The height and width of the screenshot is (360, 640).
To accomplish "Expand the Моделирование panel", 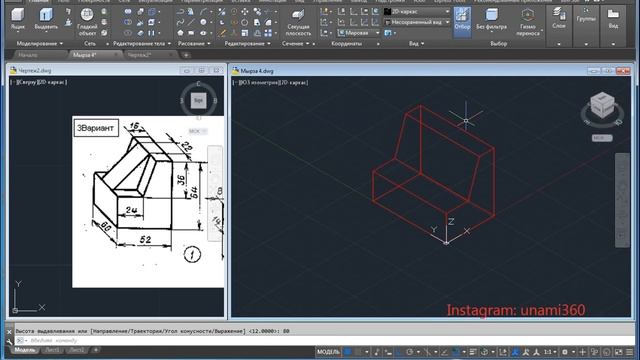I will click(40, 43).
